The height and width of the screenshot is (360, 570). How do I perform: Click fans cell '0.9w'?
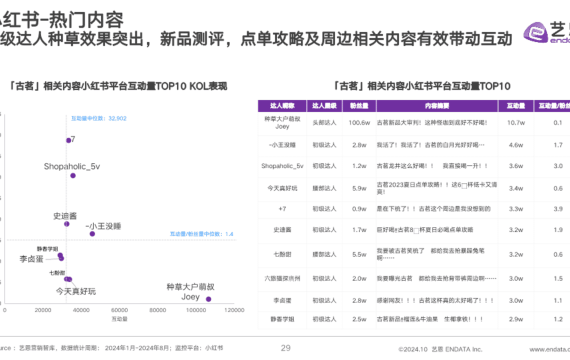tap(359, 209)
